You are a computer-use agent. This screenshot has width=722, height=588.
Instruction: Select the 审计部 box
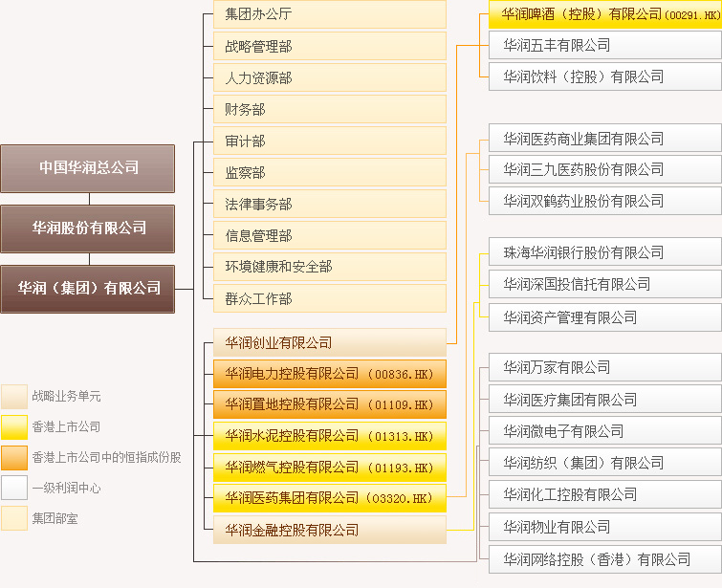(x=330, y=141)
